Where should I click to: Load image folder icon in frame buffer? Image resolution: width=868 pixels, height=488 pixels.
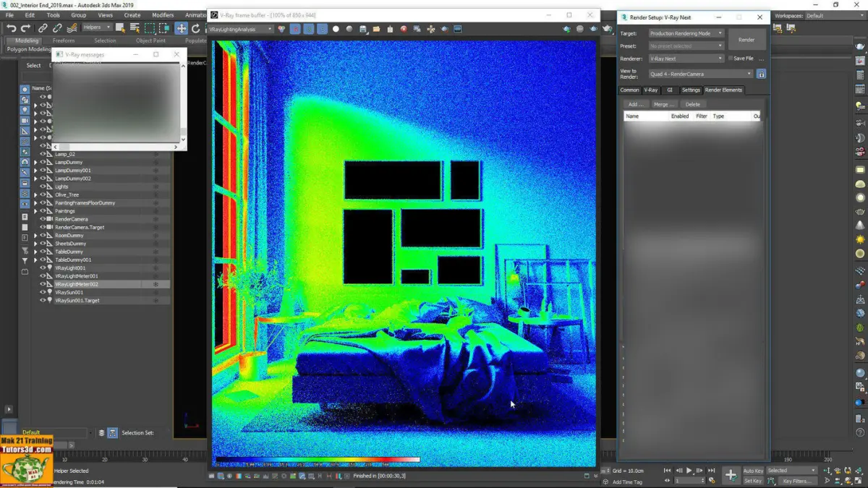377,29
